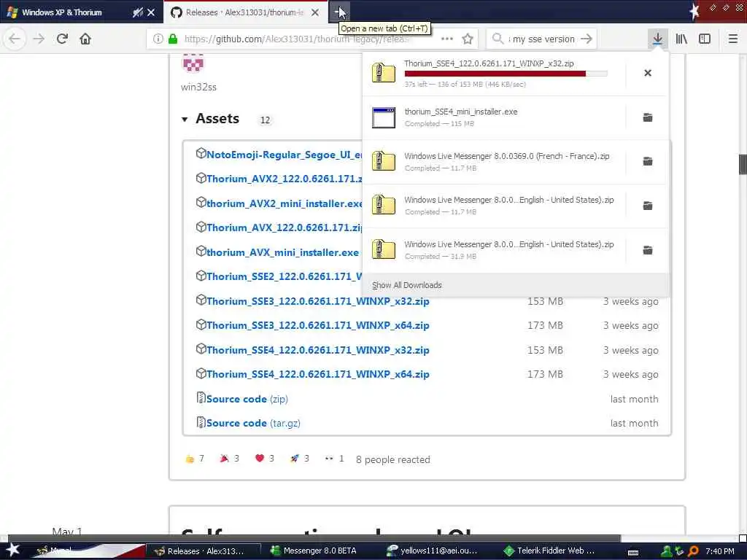Cancel the Thorium_SSE4 x32 zip download
The image size is (747, 560).
point(648,73)
